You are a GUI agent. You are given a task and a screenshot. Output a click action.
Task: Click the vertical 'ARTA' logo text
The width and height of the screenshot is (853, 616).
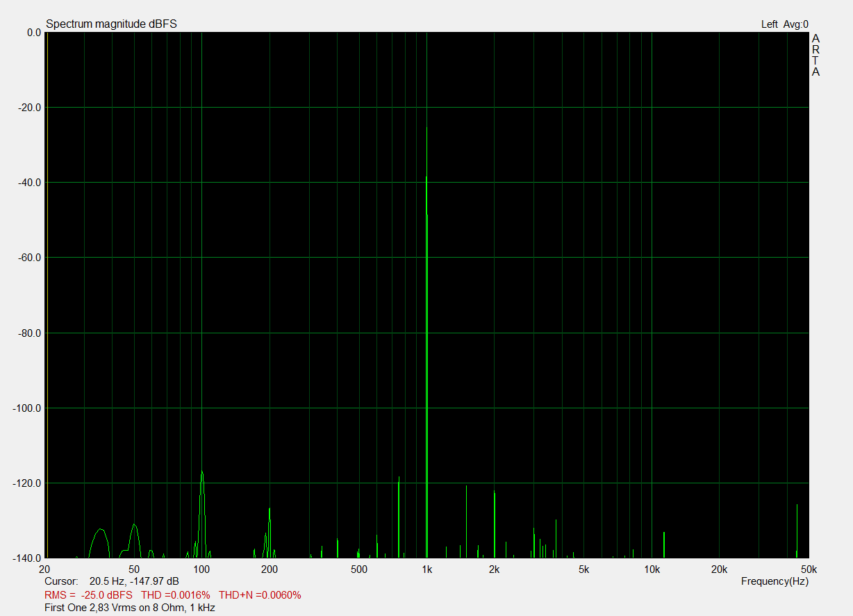(x=815, y=55)
